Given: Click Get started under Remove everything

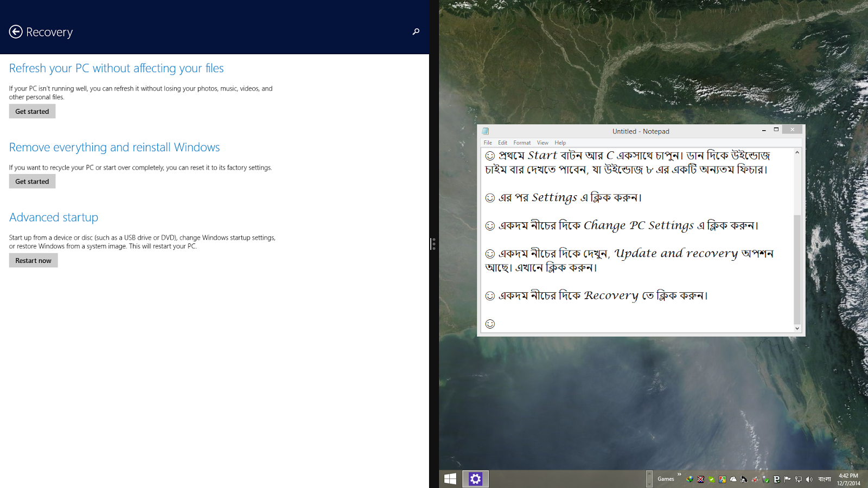Looking at the screenshot, I should click(32, 181).
